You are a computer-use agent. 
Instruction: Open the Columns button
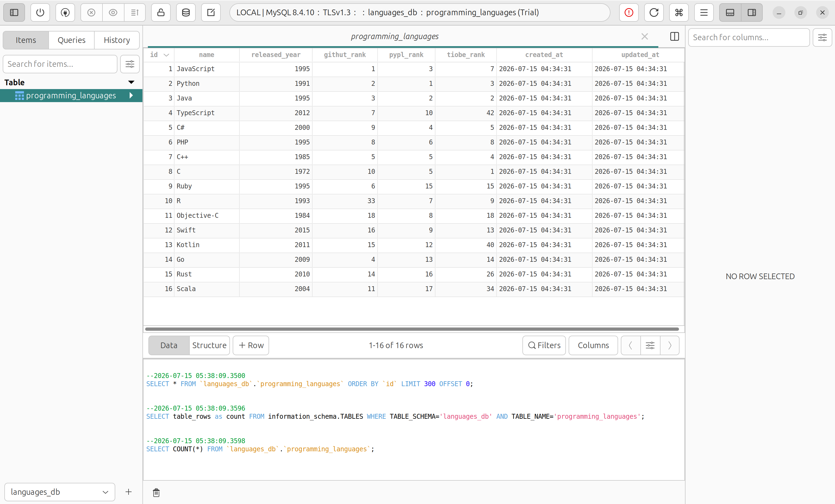tap(593, 345)
